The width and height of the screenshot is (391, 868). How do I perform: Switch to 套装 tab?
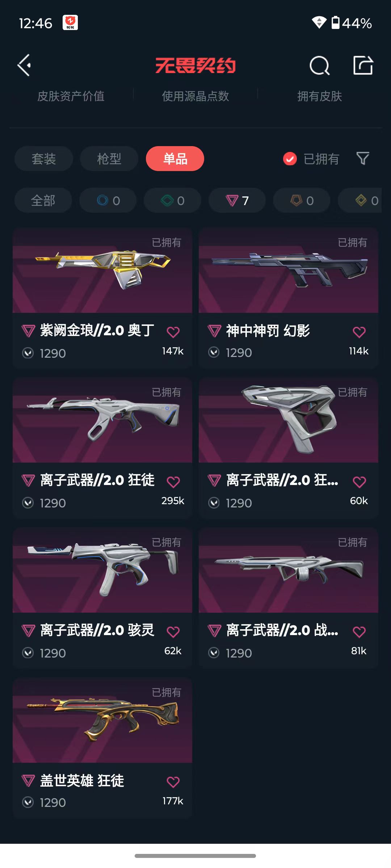[x=44, y=158]
